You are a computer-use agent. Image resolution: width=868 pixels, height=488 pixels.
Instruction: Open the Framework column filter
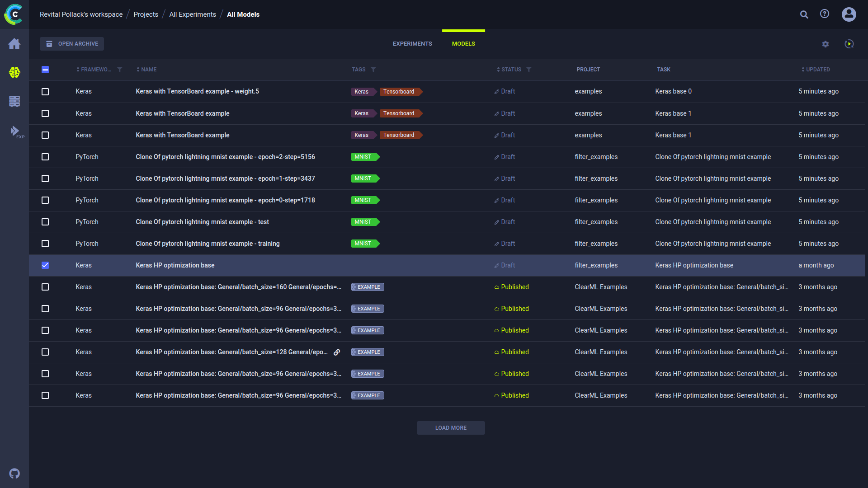(120, 70)
